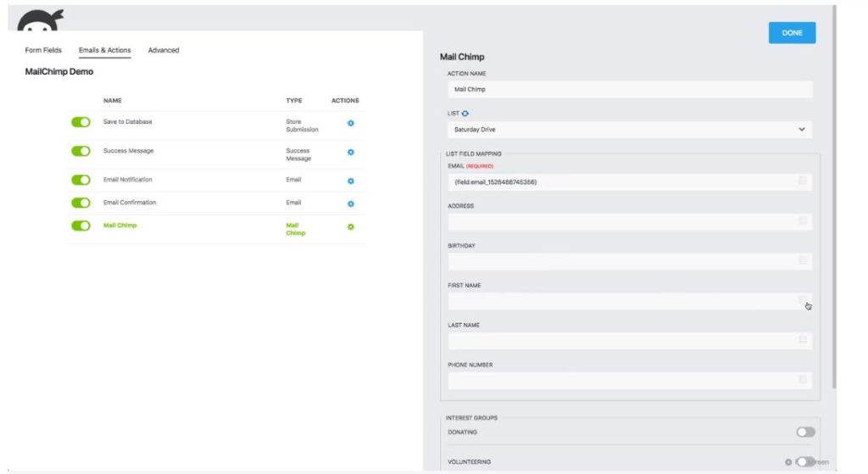The image size is (868, 474).
Task: Enable the Volunteering interest group
Action: (805, 461)
